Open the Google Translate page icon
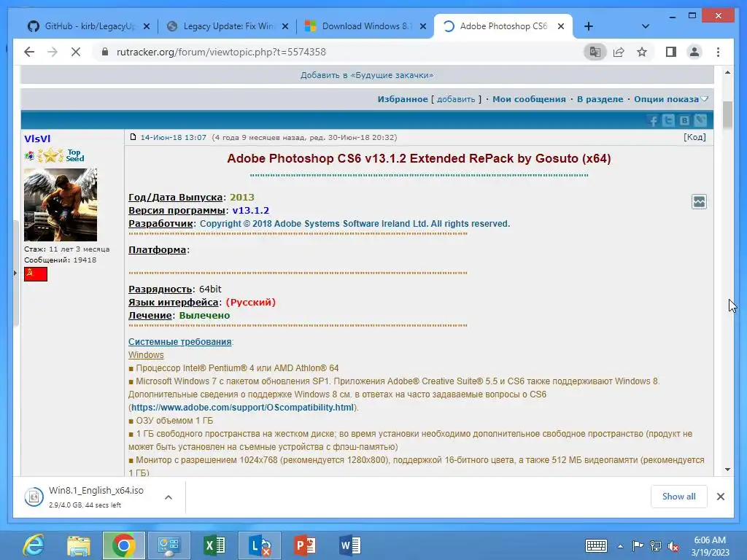This screenshot has height=560, width=747. click(x=595, y=52)
